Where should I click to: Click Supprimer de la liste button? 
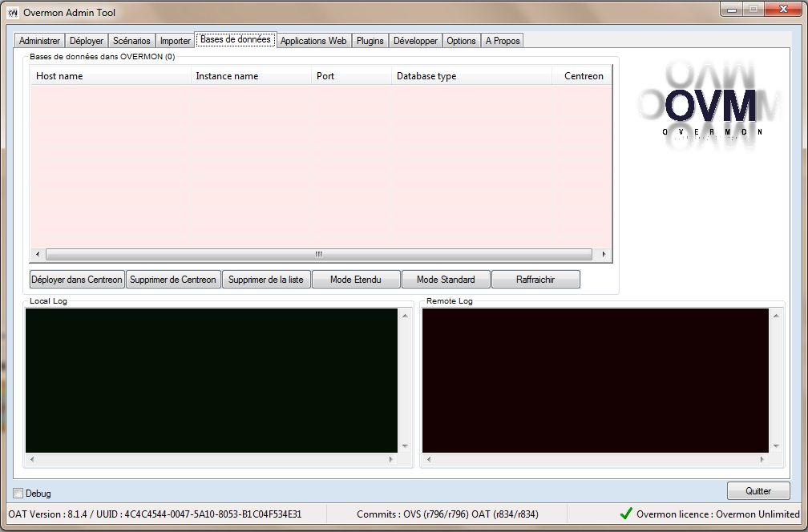[x=266, y=279]
